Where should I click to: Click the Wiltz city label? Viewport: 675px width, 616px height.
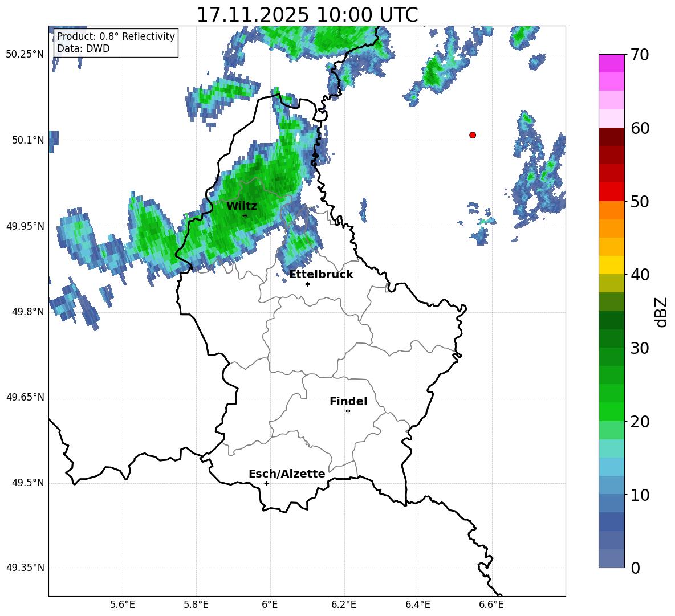click(x=242, y=206)
